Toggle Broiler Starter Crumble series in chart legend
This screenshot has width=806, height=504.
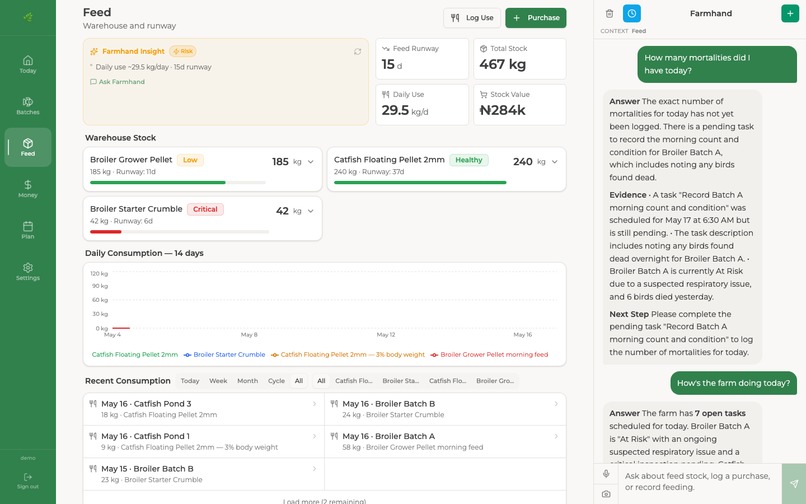(225, 354)
